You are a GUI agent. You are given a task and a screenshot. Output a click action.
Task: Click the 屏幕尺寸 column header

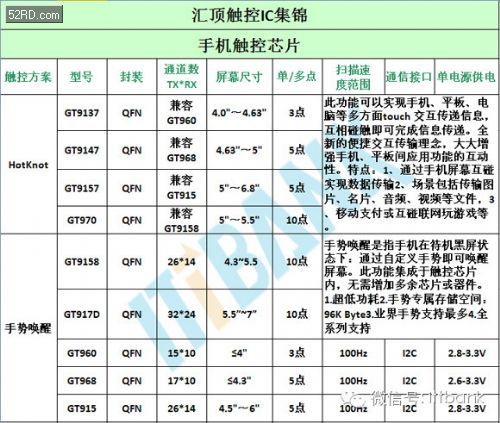tap(239, 77)
